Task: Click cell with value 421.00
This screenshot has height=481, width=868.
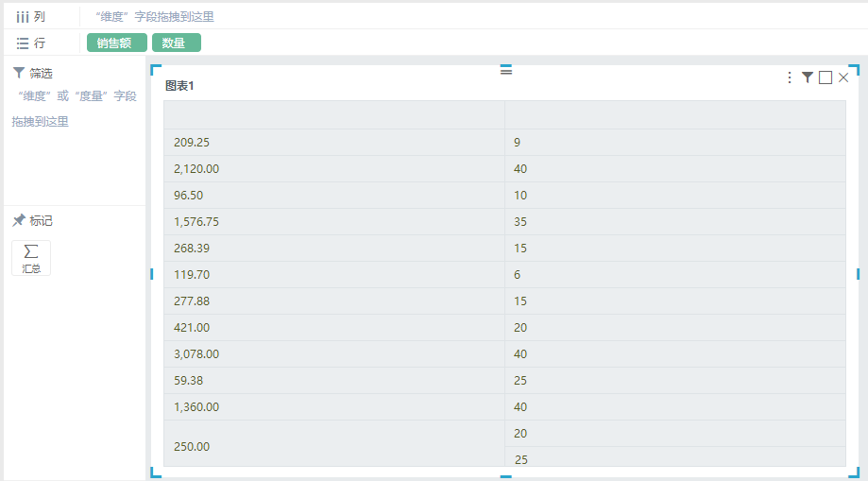Action: coord(334,328)
